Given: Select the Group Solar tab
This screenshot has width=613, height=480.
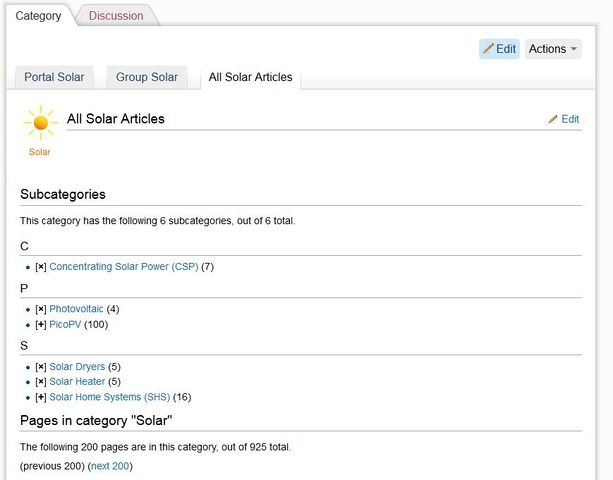Looking at the screenshot, I should (x=146, y=77).
